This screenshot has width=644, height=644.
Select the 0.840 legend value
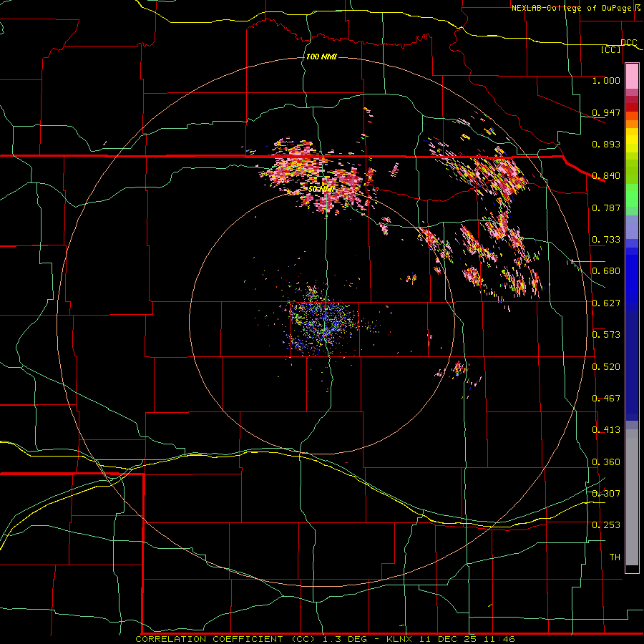[x=606, y=176]
